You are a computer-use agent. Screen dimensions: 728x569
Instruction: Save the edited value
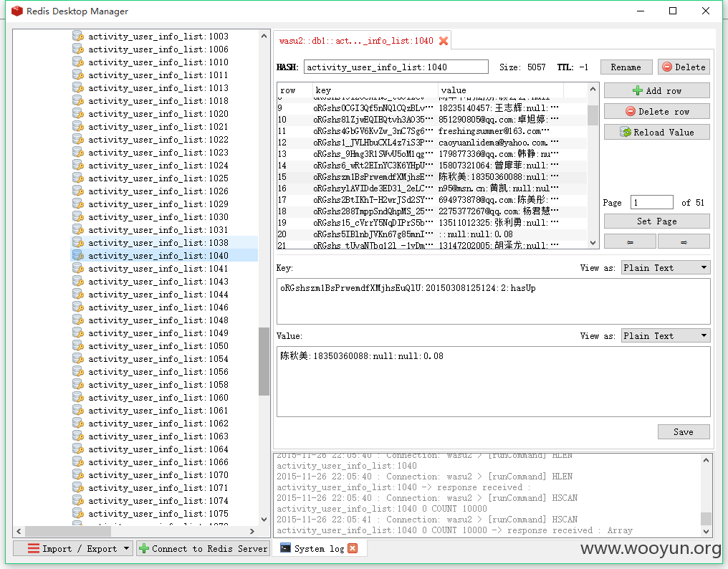684,431
